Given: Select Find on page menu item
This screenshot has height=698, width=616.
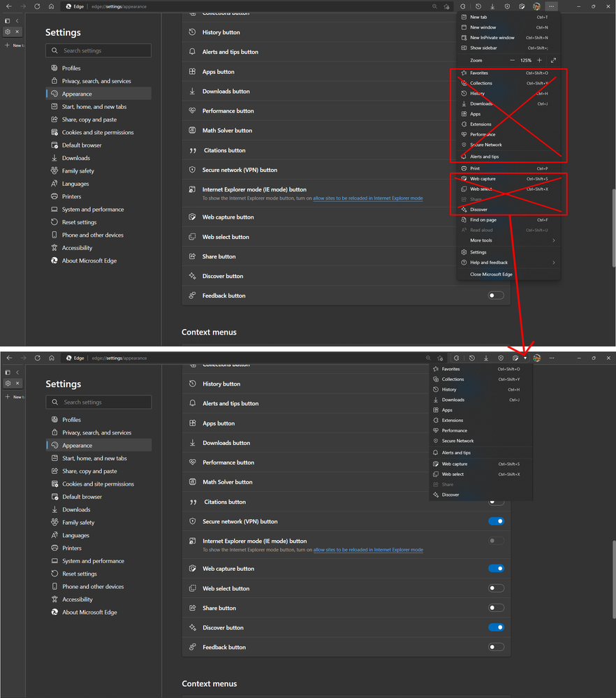Looking at the screenshot, I should 508,220.
